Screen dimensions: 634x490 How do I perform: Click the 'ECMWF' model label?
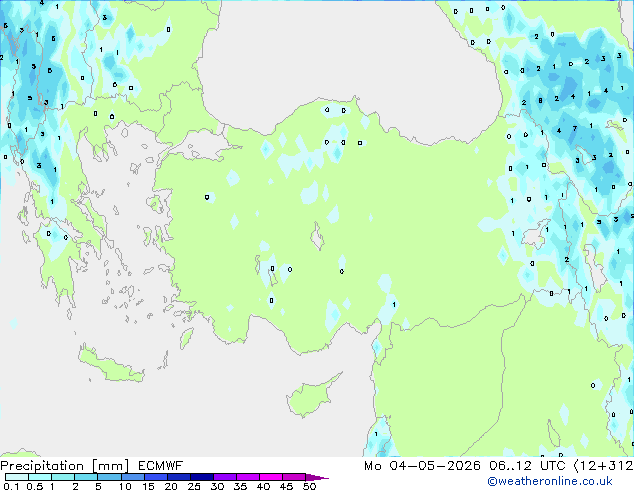(x=161, y=466)
